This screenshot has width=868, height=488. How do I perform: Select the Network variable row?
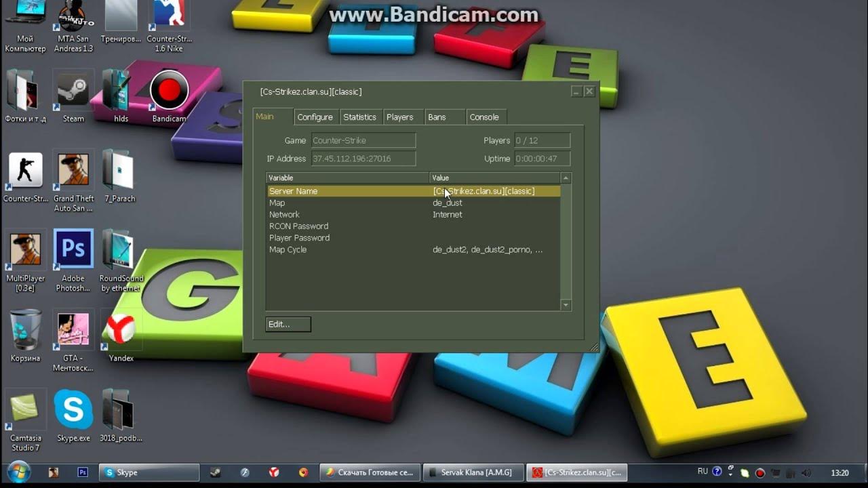click(414, 214)
